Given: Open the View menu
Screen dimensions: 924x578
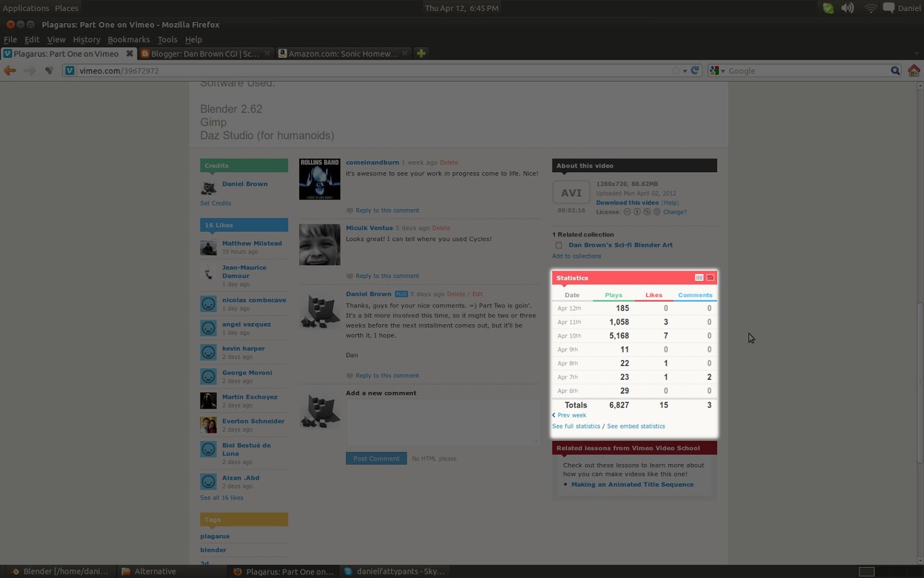Looking at the screenshot, I should (56, 39).
